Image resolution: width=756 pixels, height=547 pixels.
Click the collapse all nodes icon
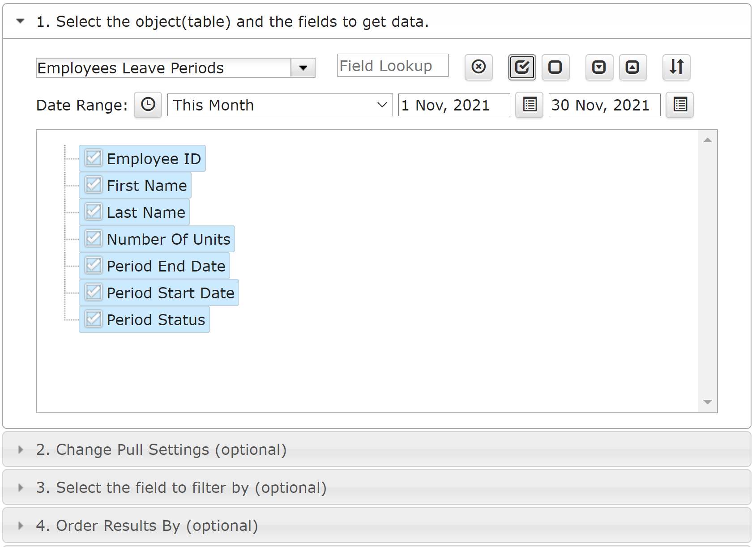click(632, 67)
